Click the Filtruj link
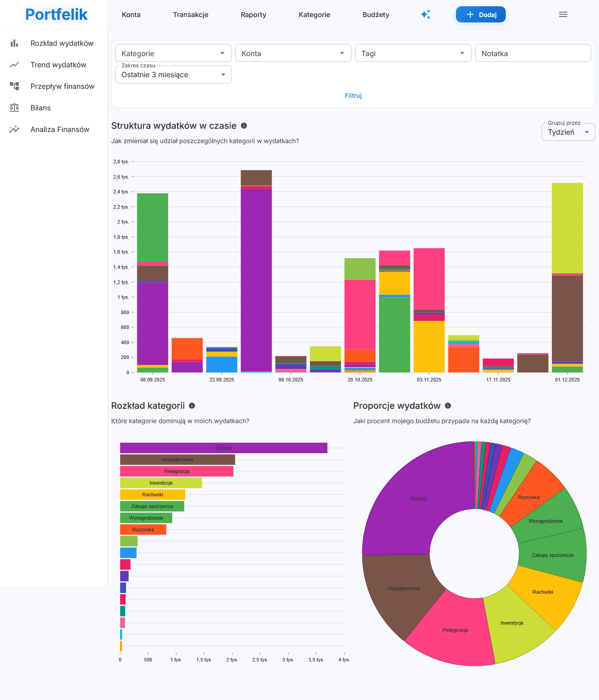This screenshot has width=599, height=700. [x=353, y=96]
